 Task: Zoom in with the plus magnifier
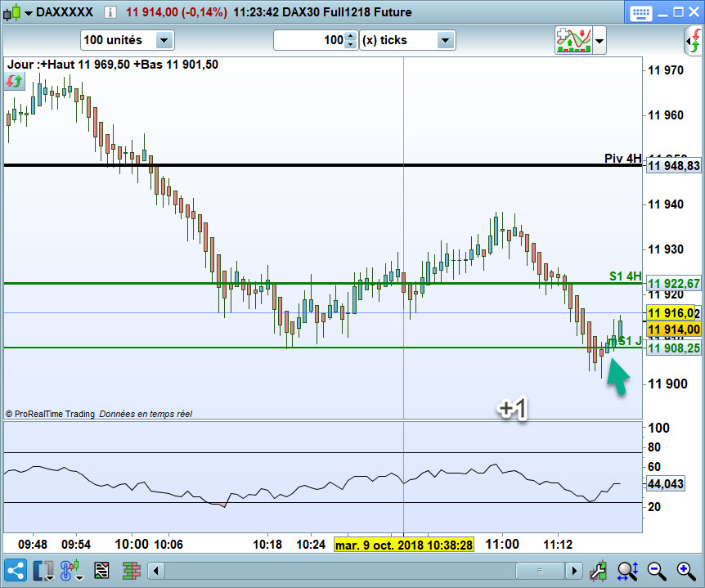[686, 571]
